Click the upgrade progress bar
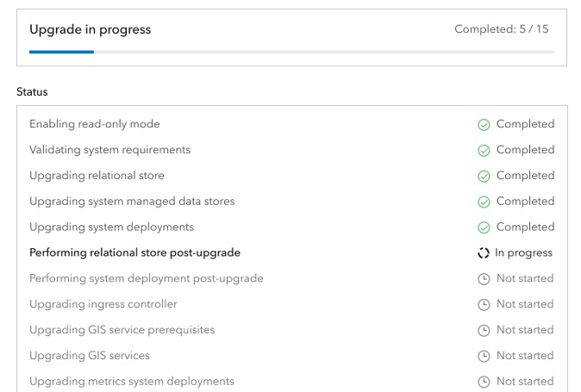581x392 pixels. (291, 52)
